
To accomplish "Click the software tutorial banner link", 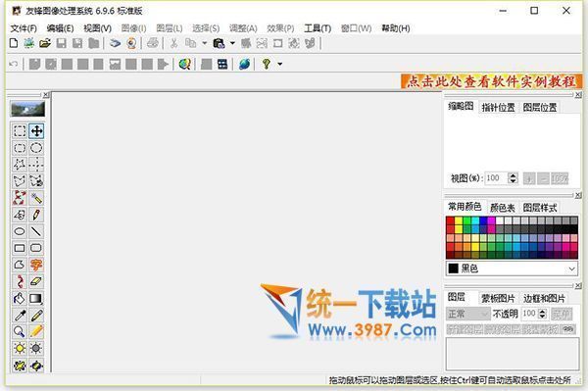I will point(491,81).
